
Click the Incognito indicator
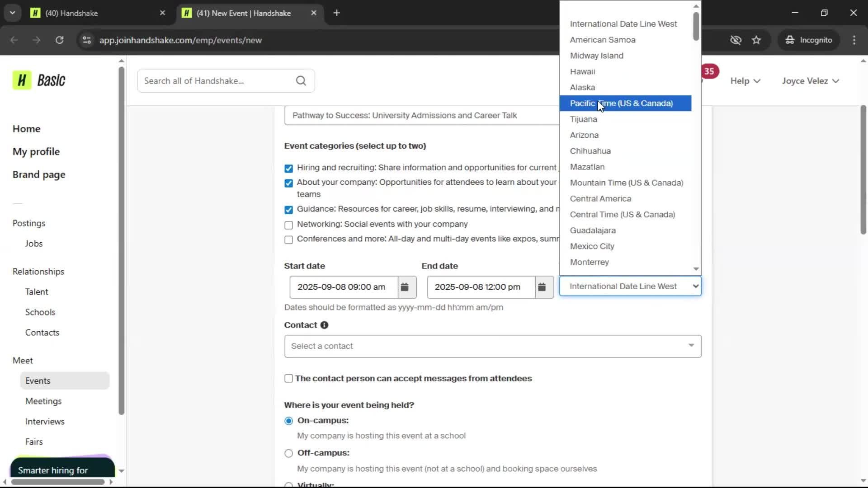(809, 40)
